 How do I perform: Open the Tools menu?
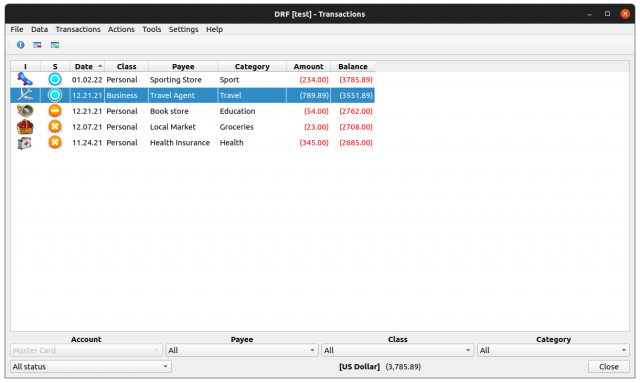click(152, 29)
